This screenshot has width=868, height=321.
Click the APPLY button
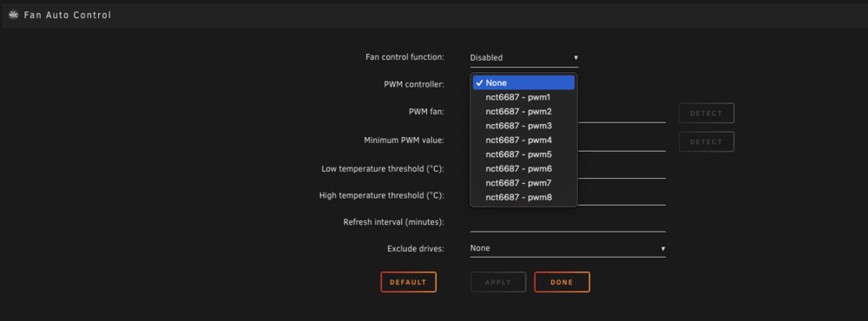pyautogui.click(x=498, y=282)
